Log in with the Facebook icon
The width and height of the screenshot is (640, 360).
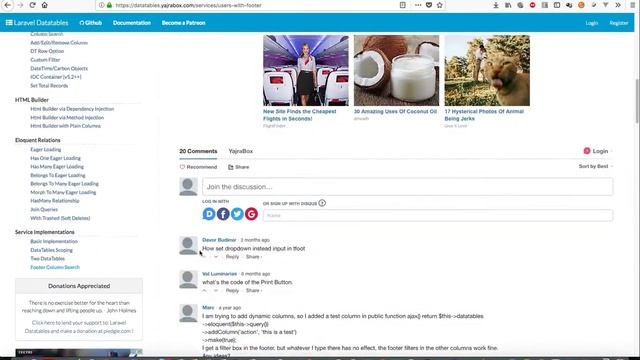(223, 213)
